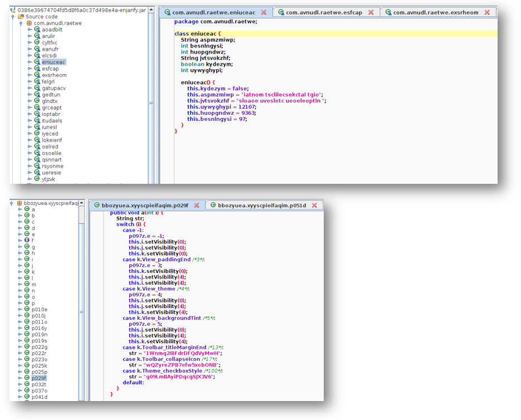Click the upper tree panel scroll-up arrow

click(x=151, y=11)
